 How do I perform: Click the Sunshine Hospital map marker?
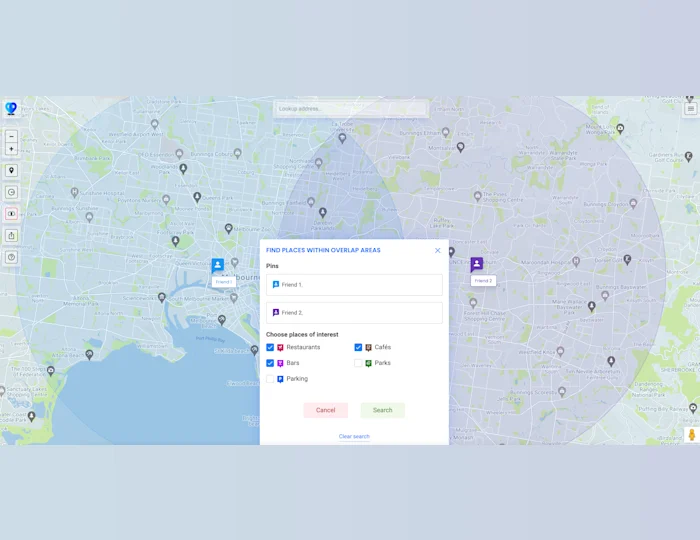[75, 192]
